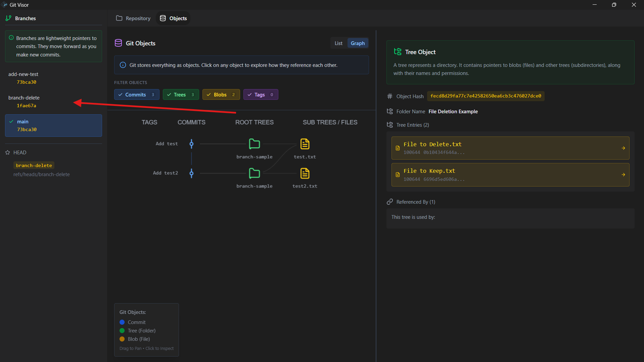Click the Git Objects database icon
Image resolution: width=644 pixels, height=362 pixels.
(118, 43)
